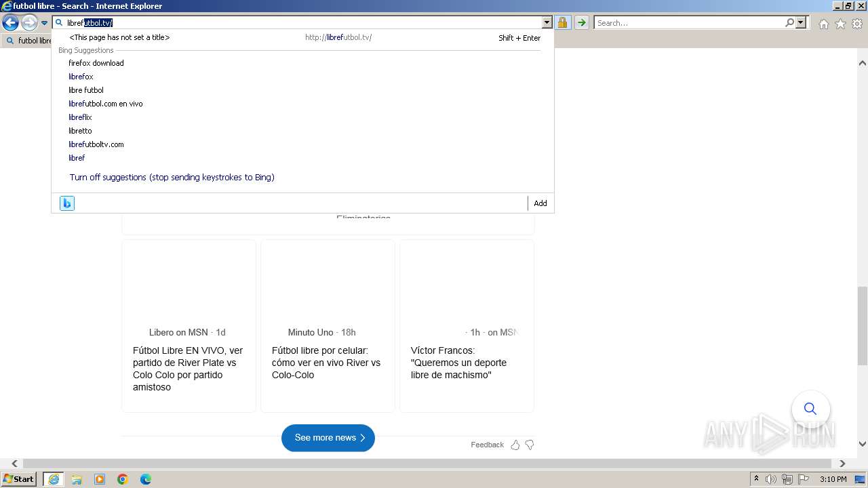
Task: Click the 'See more news' button
Action: pos(328,438)
